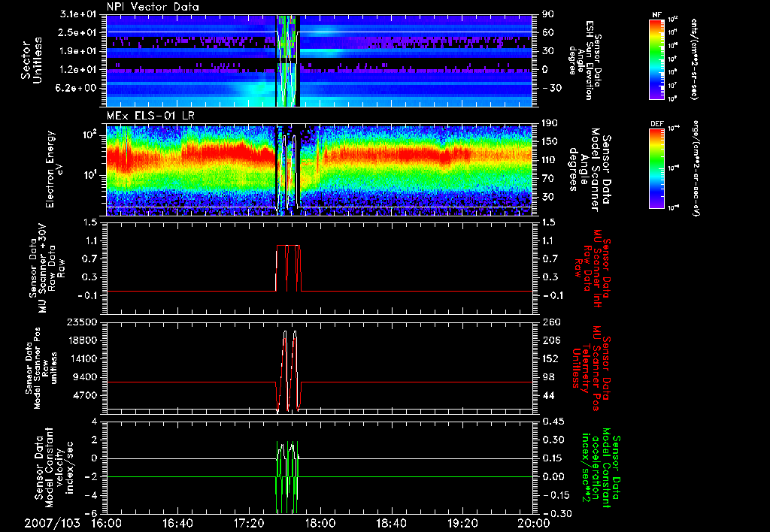Viewport: 770px width, 532px height.
Task: Select the 'ESH Sun Elevation Angle' label
Action: (x=584, y=60)
